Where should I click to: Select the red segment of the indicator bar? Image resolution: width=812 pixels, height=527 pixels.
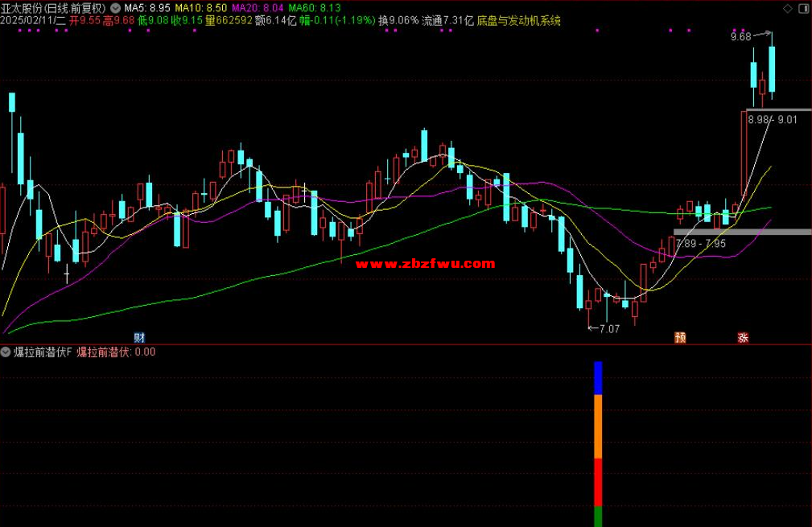598,483
